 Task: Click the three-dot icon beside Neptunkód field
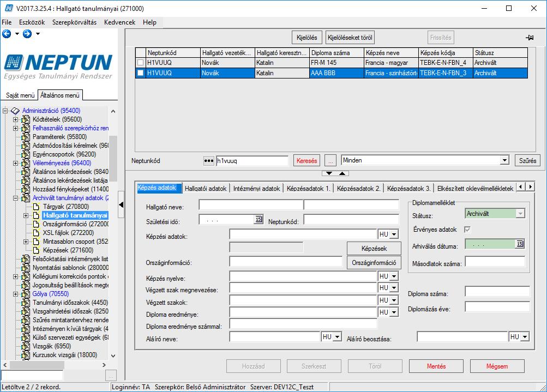click(209, 161)
